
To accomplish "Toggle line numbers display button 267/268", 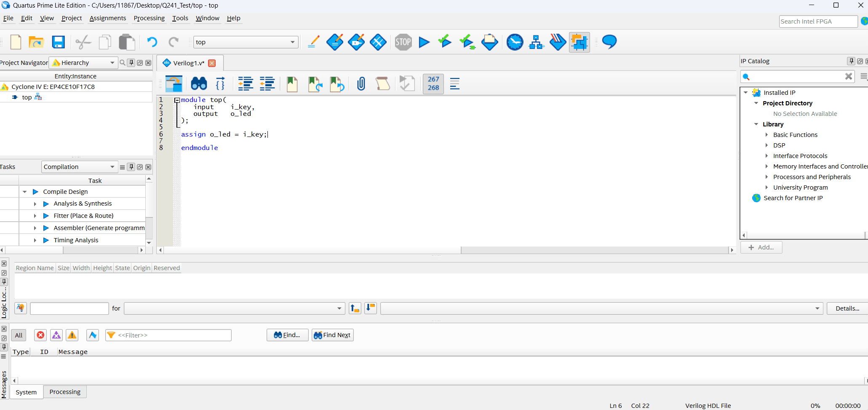I will click(x=433, y=84).
